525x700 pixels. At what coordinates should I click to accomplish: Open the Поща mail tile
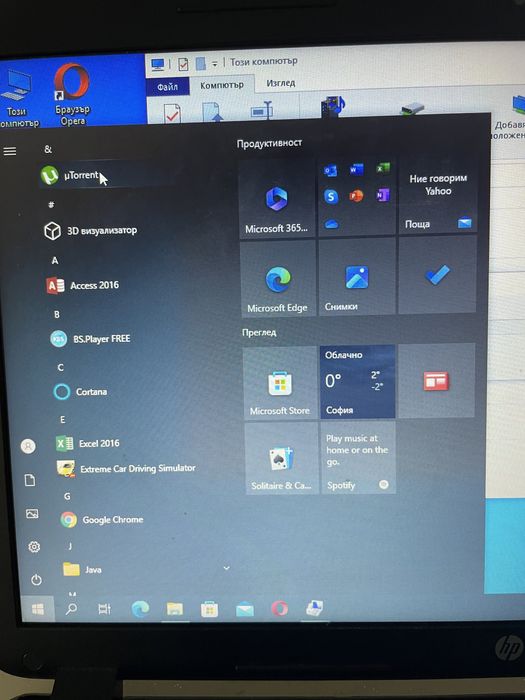(x=438, y=195)
